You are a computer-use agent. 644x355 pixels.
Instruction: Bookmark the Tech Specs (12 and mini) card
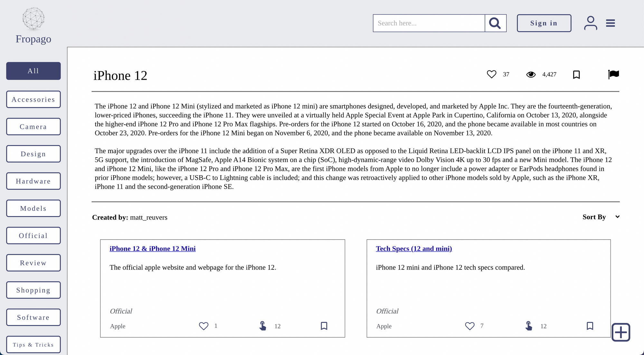click(x=590, y=326)
